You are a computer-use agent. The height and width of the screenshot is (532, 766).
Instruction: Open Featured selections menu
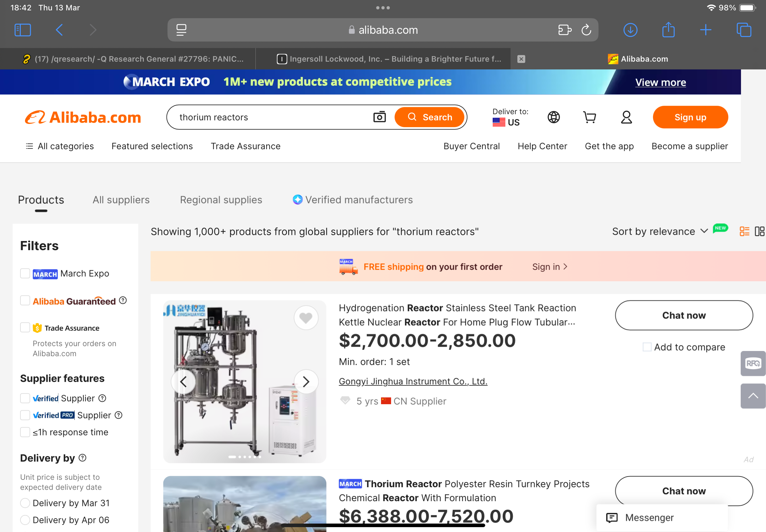(x=152, y=146)
